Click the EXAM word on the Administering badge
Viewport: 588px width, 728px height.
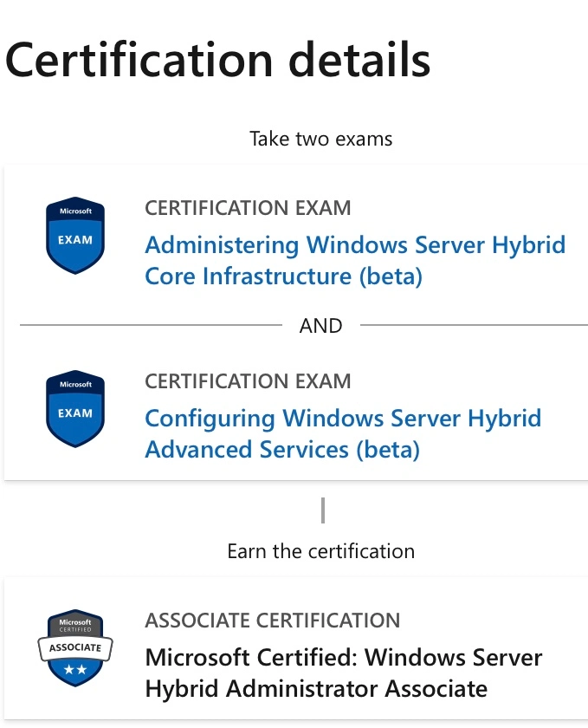coord(75,240)
